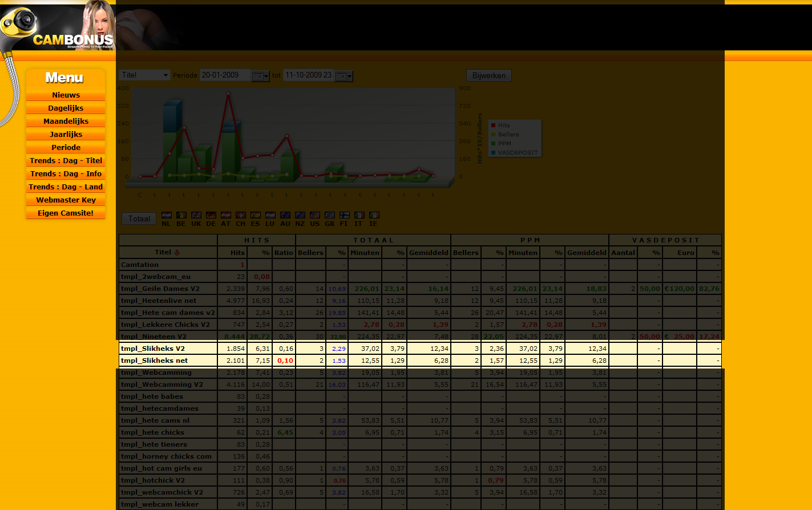812x510 pixels.
Task: Filter by the IT flag
Action: [359, 215]
